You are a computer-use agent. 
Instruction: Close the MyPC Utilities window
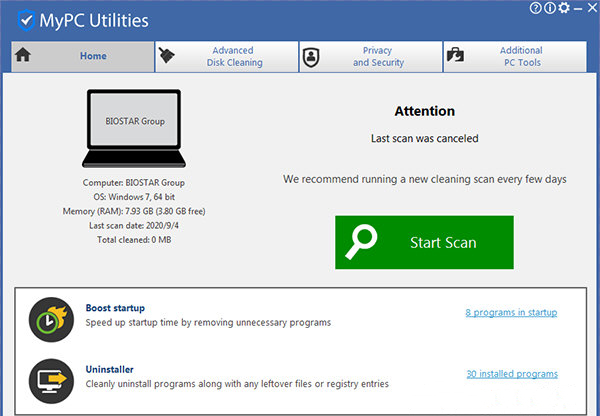(x=592, y=8)
